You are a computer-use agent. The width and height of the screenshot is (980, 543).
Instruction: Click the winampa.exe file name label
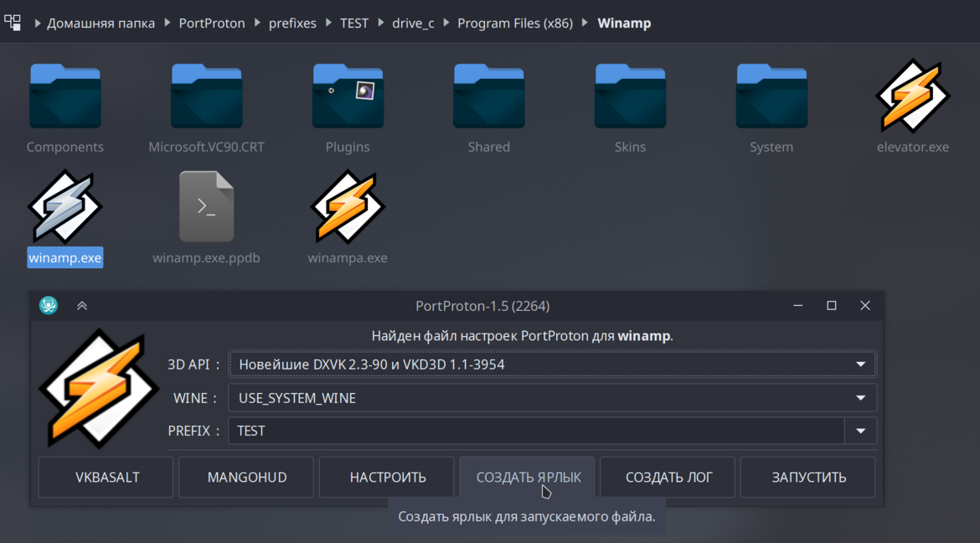(348, 258)
